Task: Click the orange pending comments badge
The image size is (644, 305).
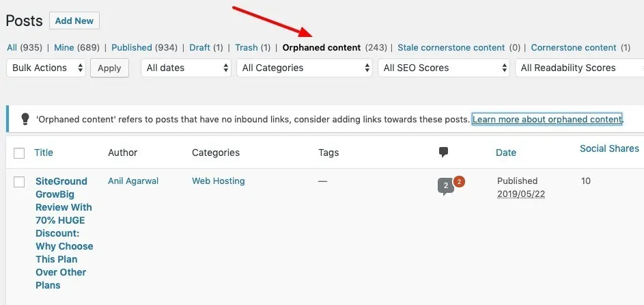Action: pos(459,182)
